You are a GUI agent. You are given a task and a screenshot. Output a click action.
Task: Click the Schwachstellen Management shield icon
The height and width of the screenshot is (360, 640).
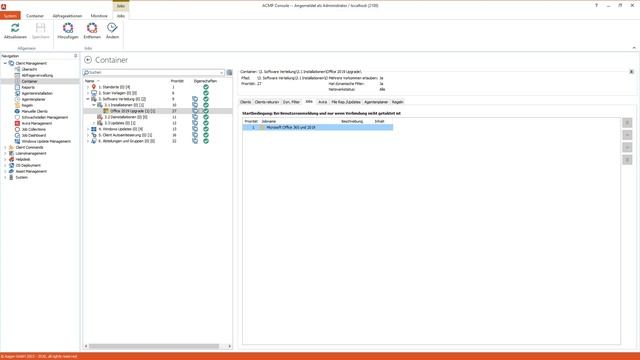coord(17,117)
